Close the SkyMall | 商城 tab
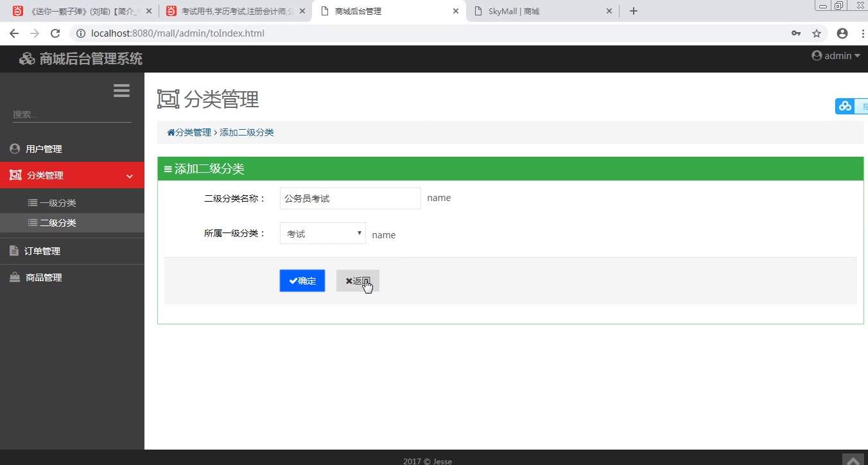 (x=609, y=11)
